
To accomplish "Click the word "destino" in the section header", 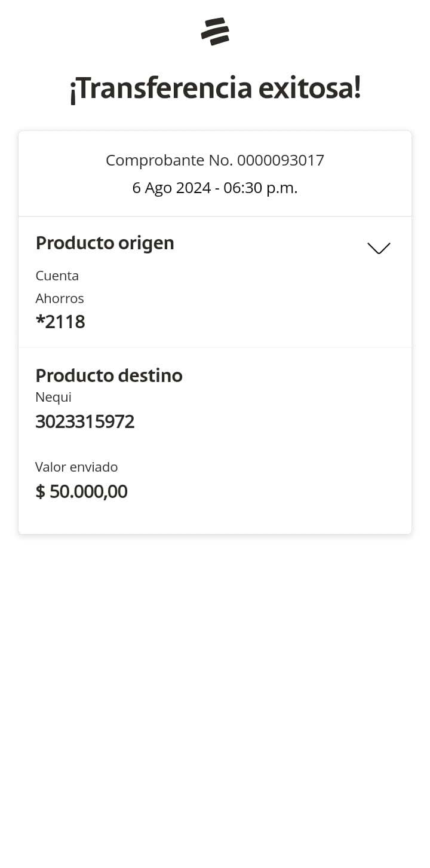I will (150, 375).
